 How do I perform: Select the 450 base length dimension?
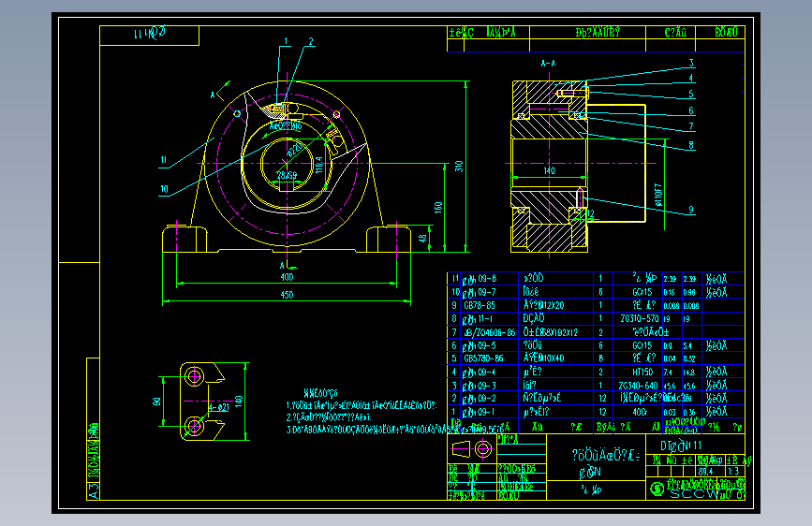point(287,295)
